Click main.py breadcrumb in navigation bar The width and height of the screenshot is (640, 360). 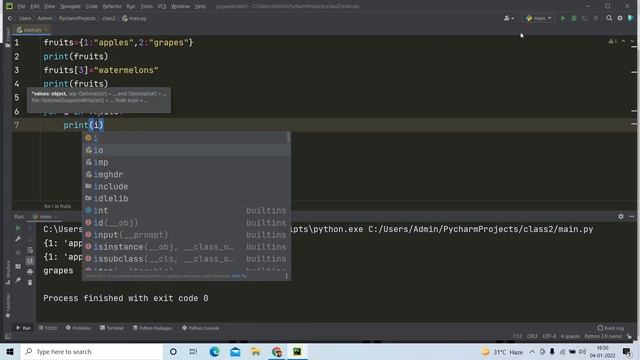point(134,18)
